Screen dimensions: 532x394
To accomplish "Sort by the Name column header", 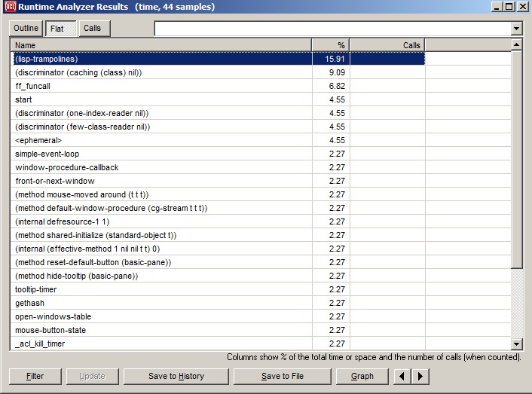I will (x=161, y=45).
